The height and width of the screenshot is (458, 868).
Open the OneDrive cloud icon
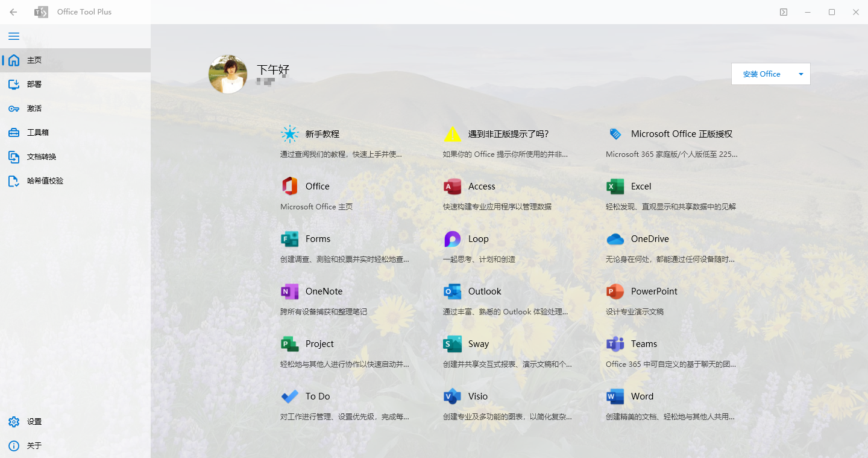tap(615, 239)
